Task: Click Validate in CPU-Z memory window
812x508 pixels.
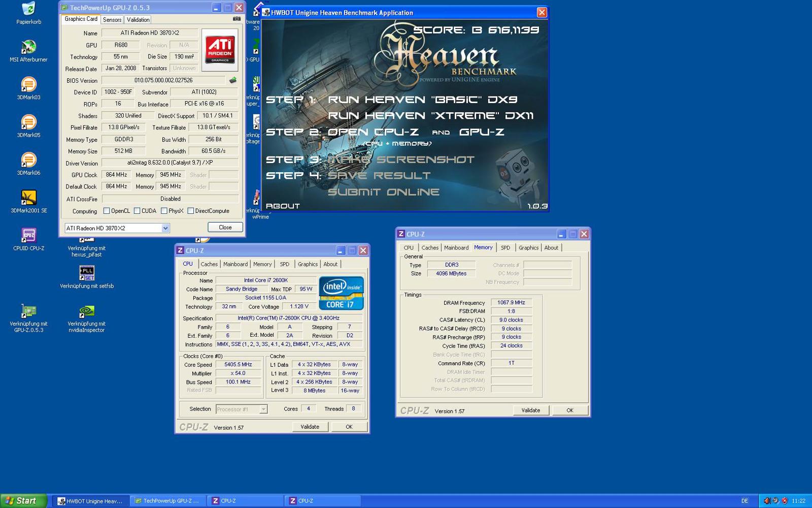Action: click(x=531, y=410)
